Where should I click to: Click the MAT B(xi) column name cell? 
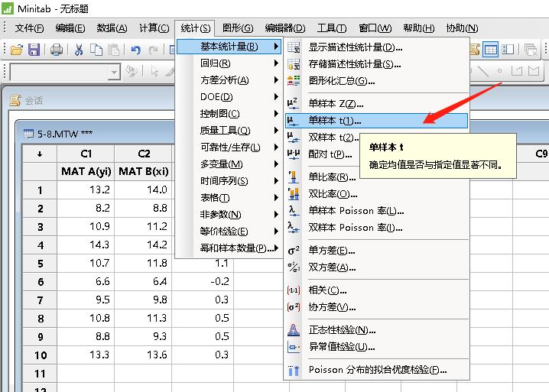144,171
